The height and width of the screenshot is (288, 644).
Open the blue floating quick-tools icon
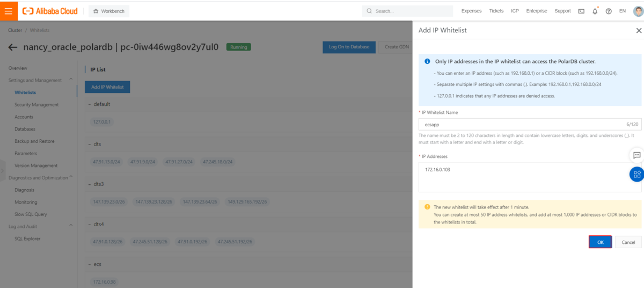(x=637, y=174)
